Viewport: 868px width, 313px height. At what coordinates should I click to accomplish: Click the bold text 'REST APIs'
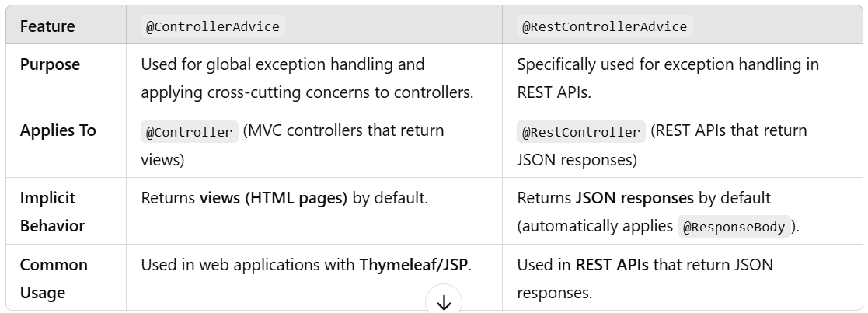[612, 265]
